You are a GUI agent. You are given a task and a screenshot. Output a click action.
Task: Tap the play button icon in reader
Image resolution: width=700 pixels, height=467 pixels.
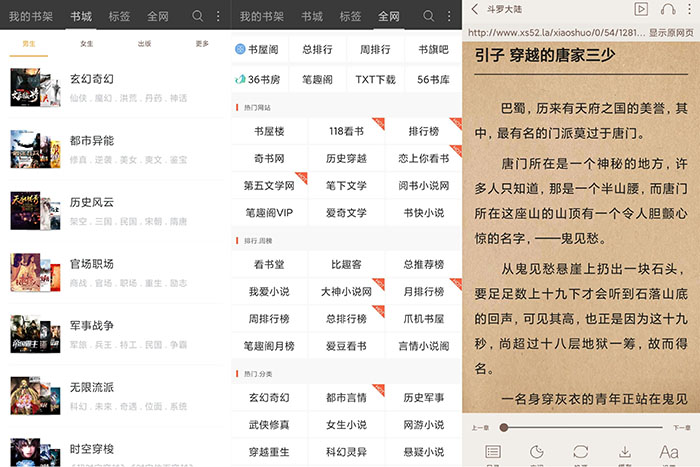[x=641, y=9]
